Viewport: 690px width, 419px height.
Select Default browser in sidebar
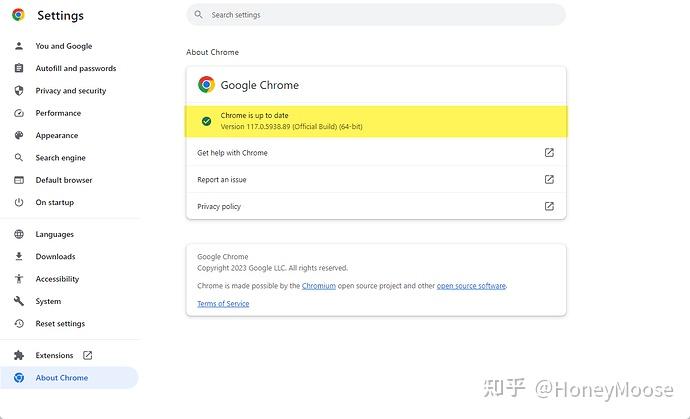pos(63,180)
